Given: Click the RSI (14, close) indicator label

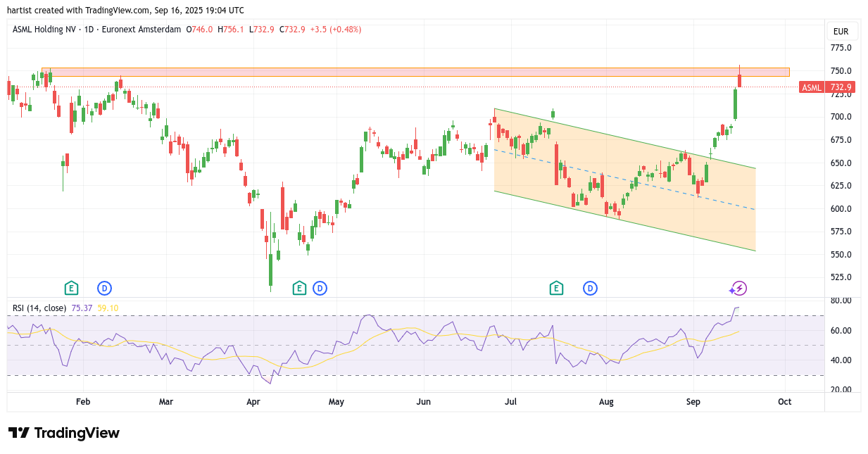Looking at the screenshot, I should (x=39, y=308).
